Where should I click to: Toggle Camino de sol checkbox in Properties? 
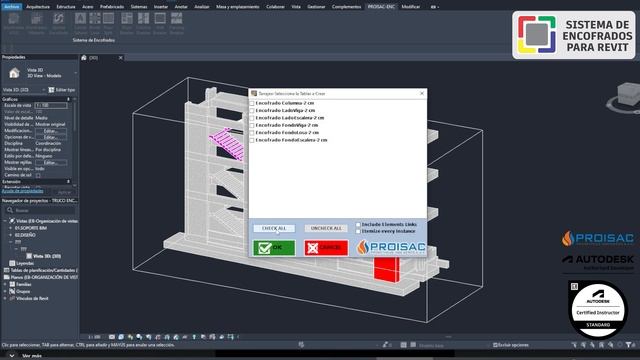pos(38,176)
